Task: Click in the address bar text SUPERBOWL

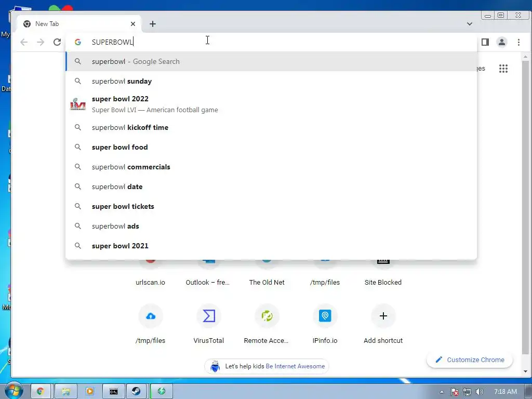Action: [x=112, y=42]
